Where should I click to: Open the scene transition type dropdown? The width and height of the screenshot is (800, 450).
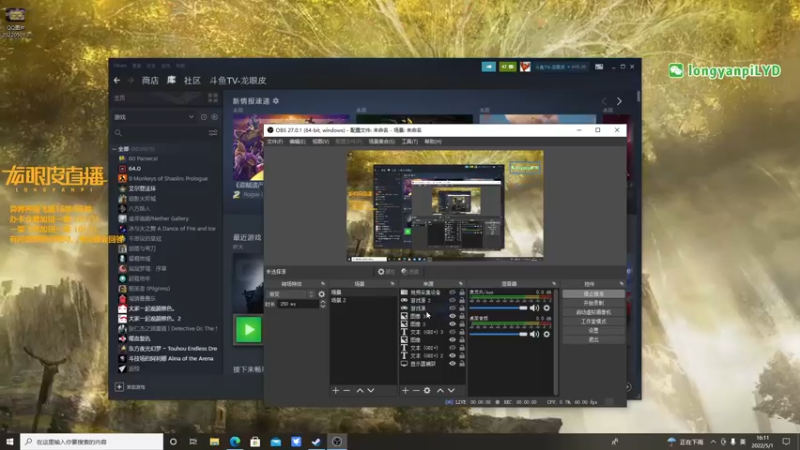[x=291, y=294]
